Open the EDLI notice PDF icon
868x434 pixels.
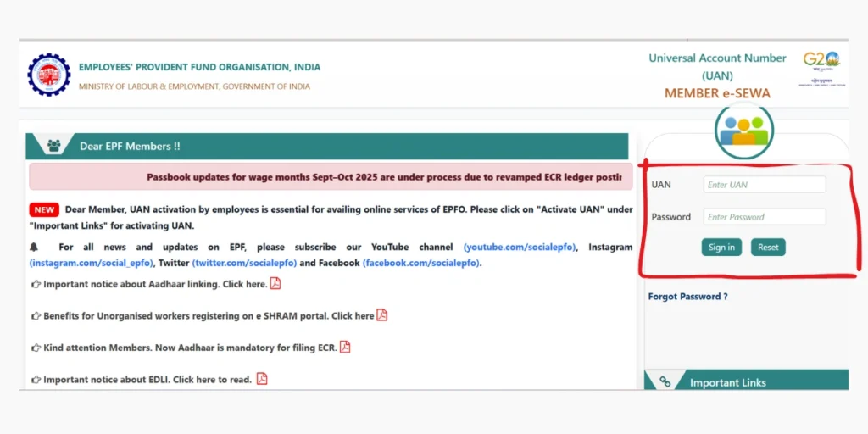[262, 379]
